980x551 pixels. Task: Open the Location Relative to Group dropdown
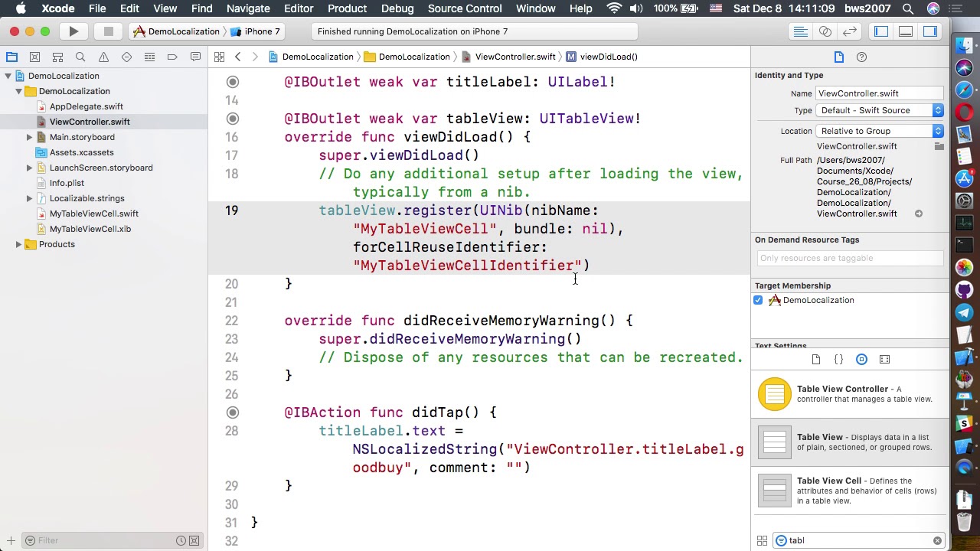click(x=880, y=131)
